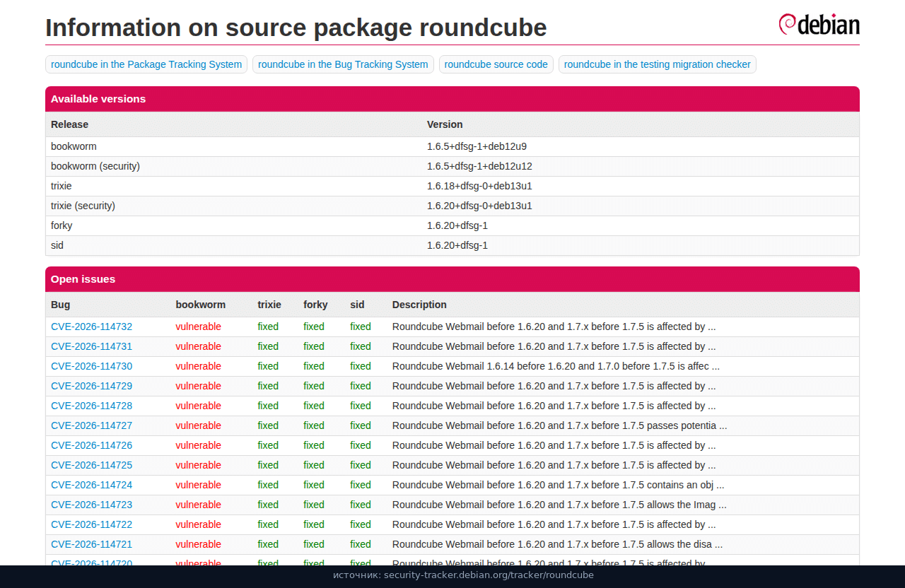Click the bookworm column header in Open issues
Image resolution: width=905 pixels, height=588 pixels.
click(201, 305)
